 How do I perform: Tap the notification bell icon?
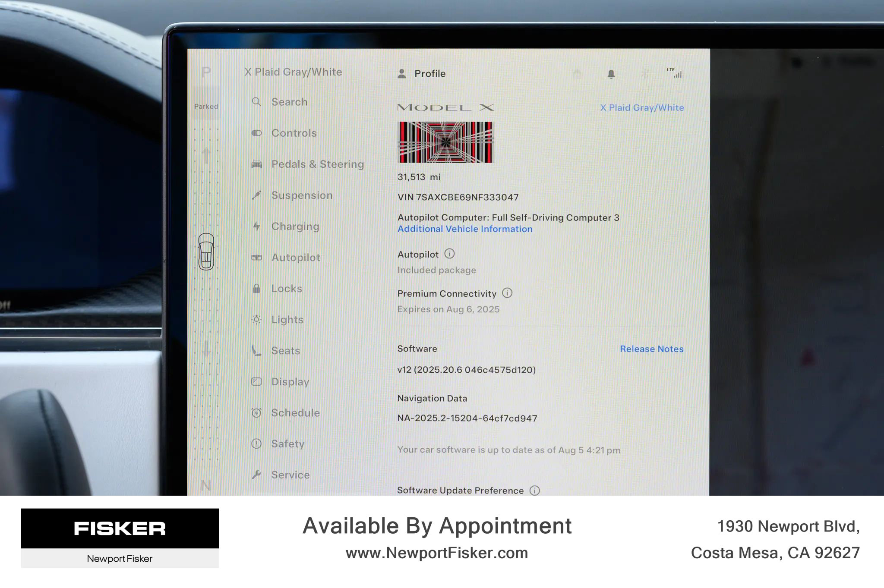pos(611,74)
